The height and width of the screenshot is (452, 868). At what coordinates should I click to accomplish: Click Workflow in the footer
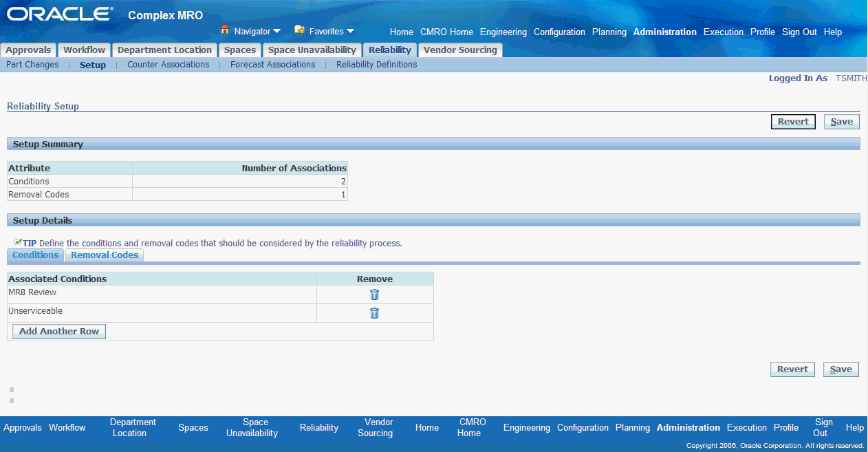[67, 428]
